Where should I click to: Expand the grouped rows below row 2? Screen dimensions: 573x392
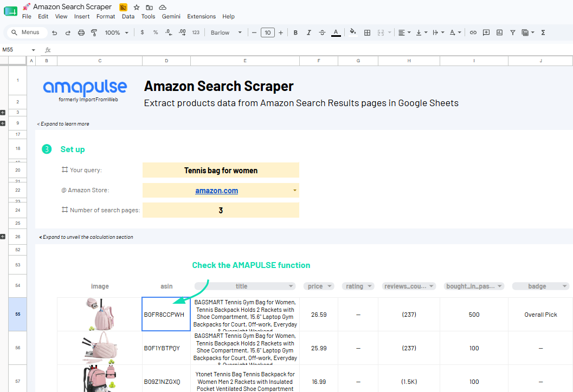point(3,113)
